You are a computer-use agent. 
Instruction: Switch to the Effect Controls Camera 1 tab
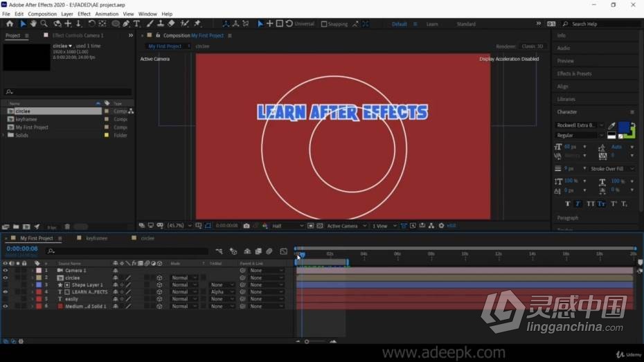[78, 35]
